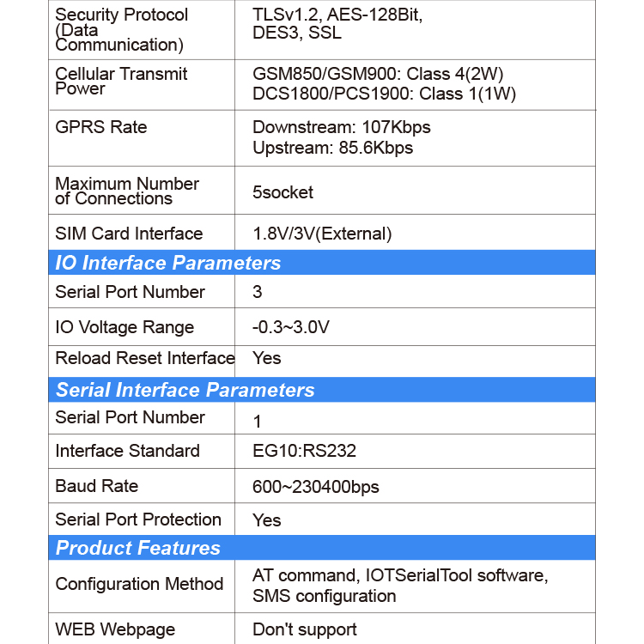This screenshot has width=644, height=644.
Task: Click the 5socket value cell
Action: (415, 190)
